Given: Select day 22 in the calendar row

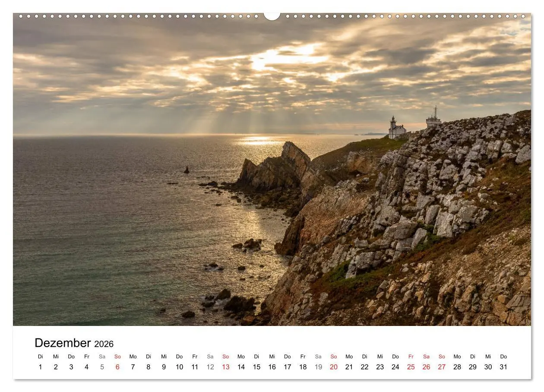Looking at the screenshot, I should 365,367.
